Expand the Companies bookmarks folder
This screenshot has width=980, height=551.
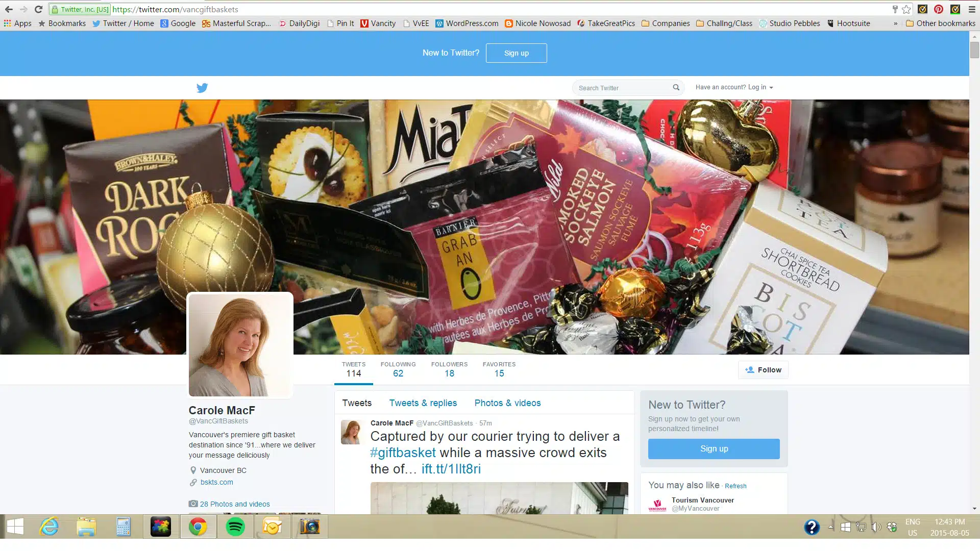click(666, 23)
